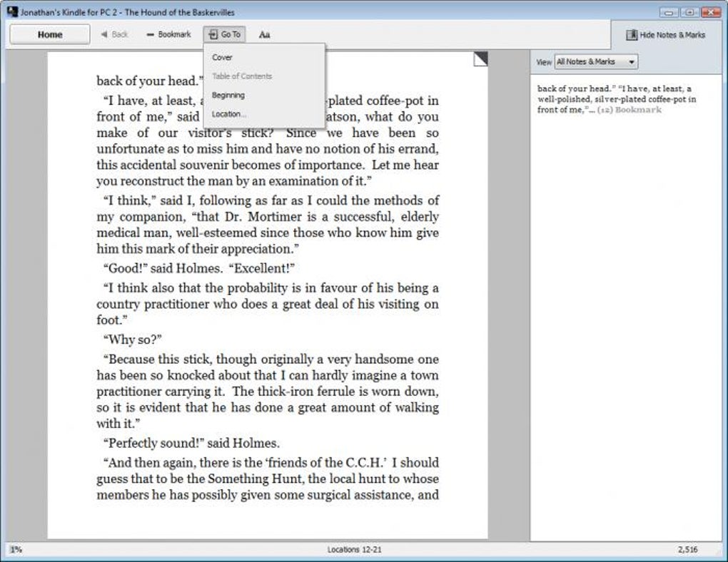
Task: Click the Go To arrow icon
Action: click(213, 34)
